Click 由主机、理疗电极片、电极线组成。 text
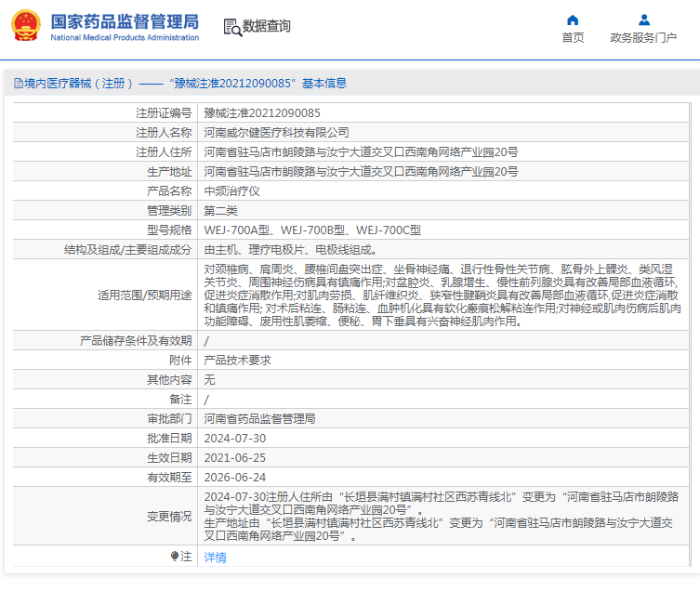This screenshot has width=700, height=591. (x=291, y=250)
